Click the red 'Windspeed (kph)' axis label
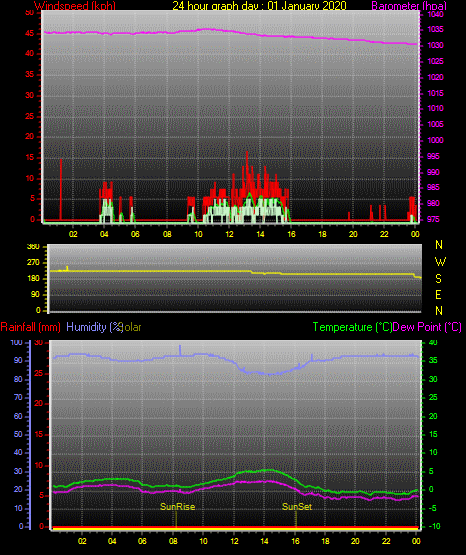The height and width of the screenshot is (555, 466). (75, 6)
